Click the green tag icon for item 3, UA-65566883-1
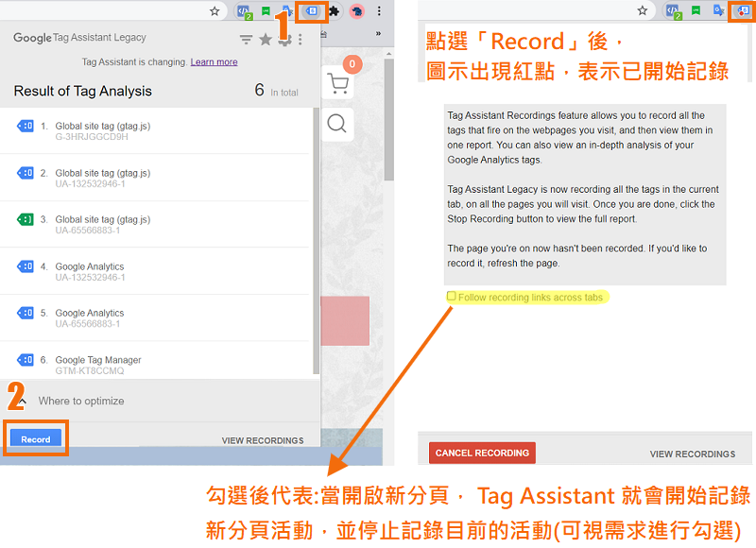The height and width of the screenshot is (548, 756). 26,220
